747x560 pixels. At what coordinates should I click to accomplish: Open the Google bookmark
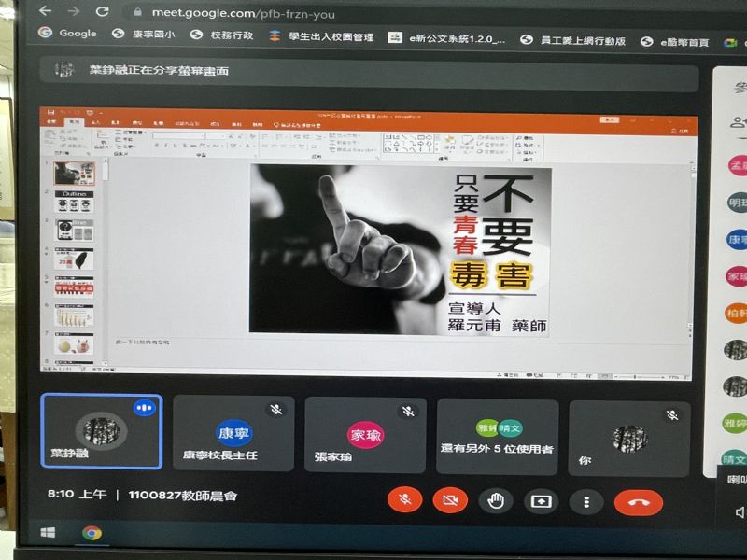point(68,34)
